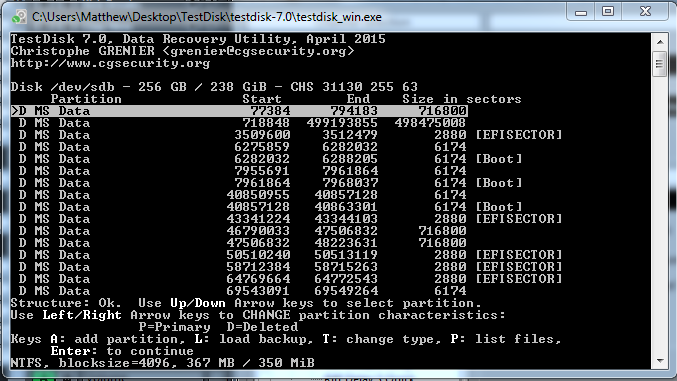Click the http://www.cgsecurity.org URL text
Screen dimensions: 677x381
click(x=111, y=63)
